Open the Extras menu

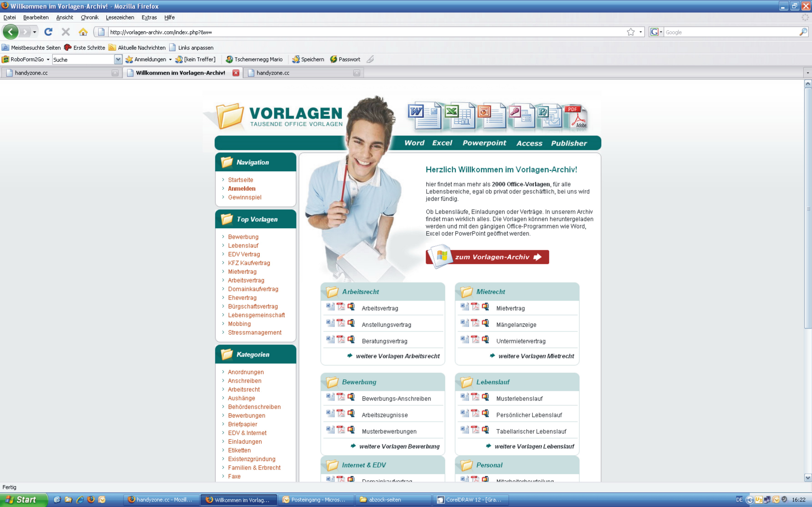pyautogui.click(x=149, y=17)
